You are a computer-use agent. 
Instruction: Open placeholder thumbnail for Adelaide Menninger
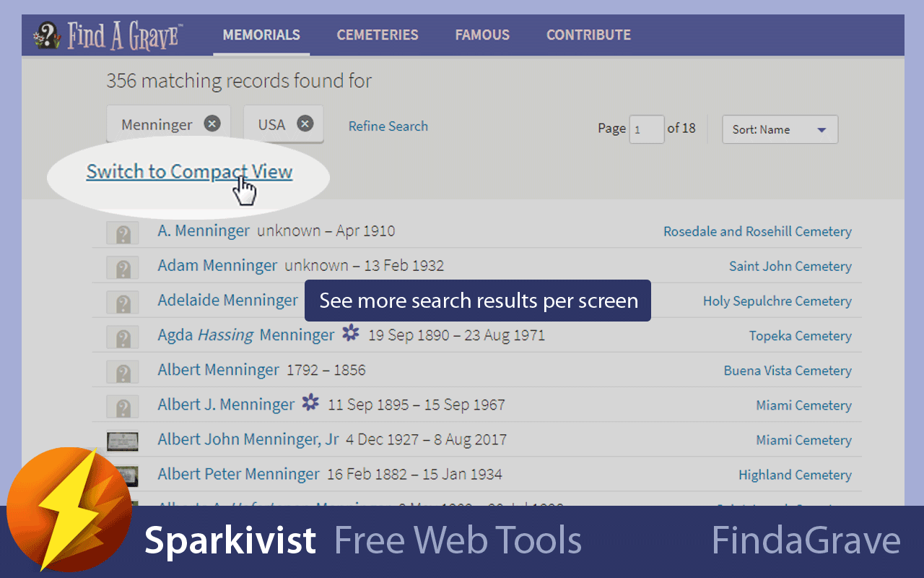coord(123,303)
